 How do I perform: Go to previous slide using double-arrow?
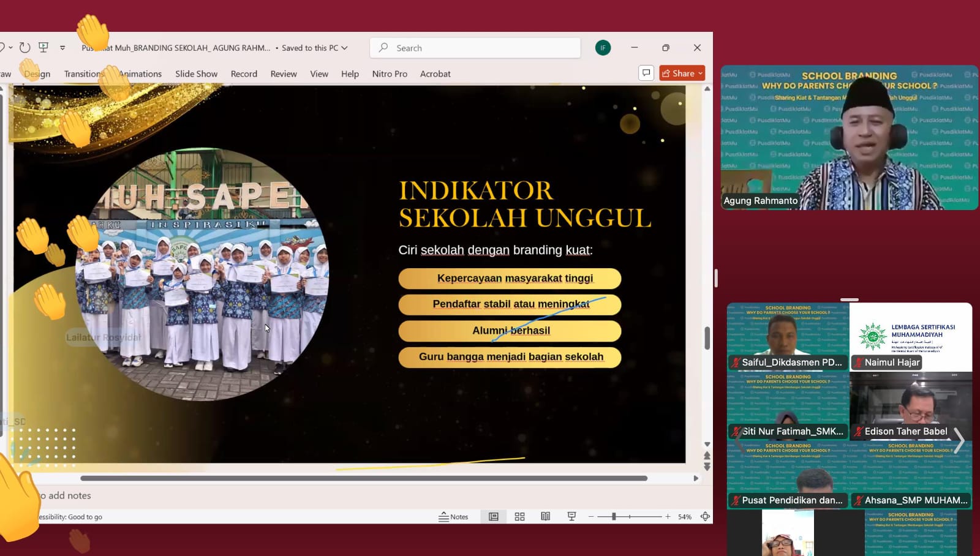click(x=707, y=456)
